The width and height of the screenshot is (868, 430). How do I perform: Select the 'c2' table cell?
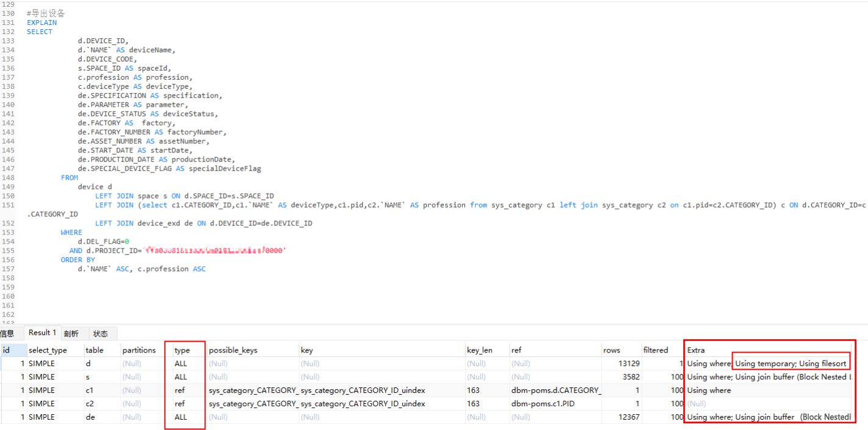102,404
